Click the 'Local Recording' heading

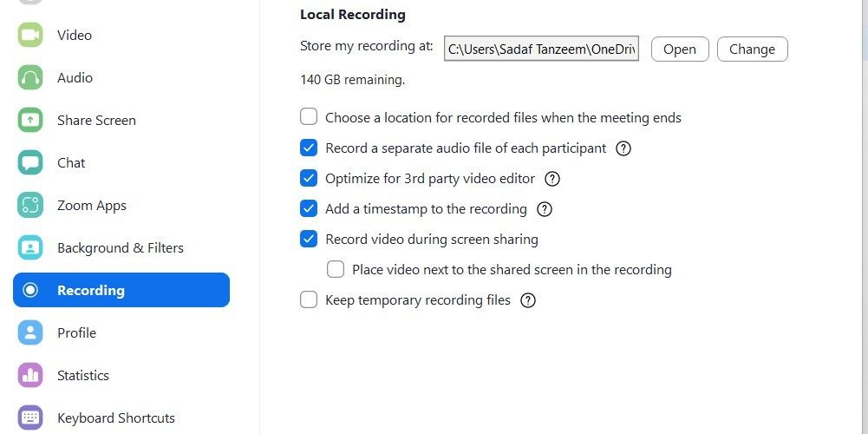click(353, 15)
